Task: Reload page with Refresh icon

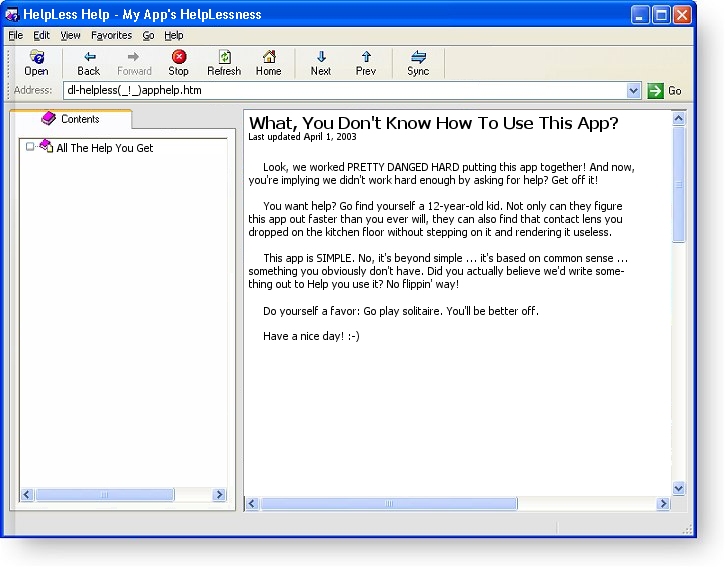Action: coord(224,58)
